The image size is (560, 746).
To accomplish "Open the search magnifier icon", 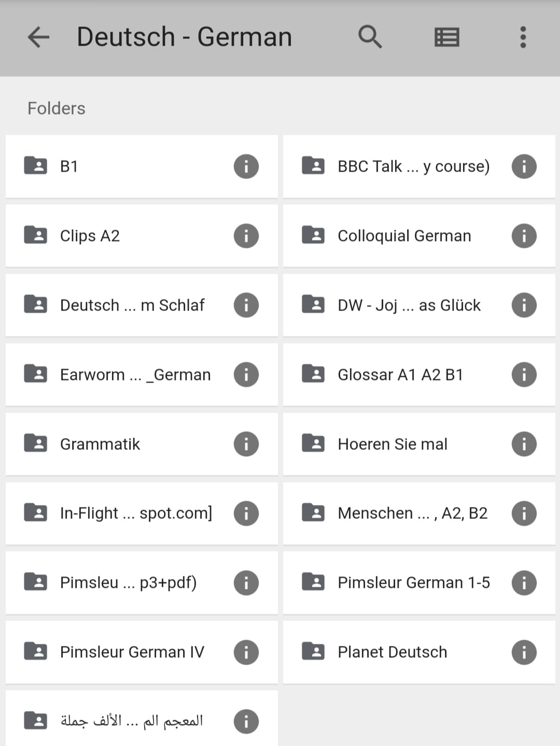I will [x=370, y=37].
